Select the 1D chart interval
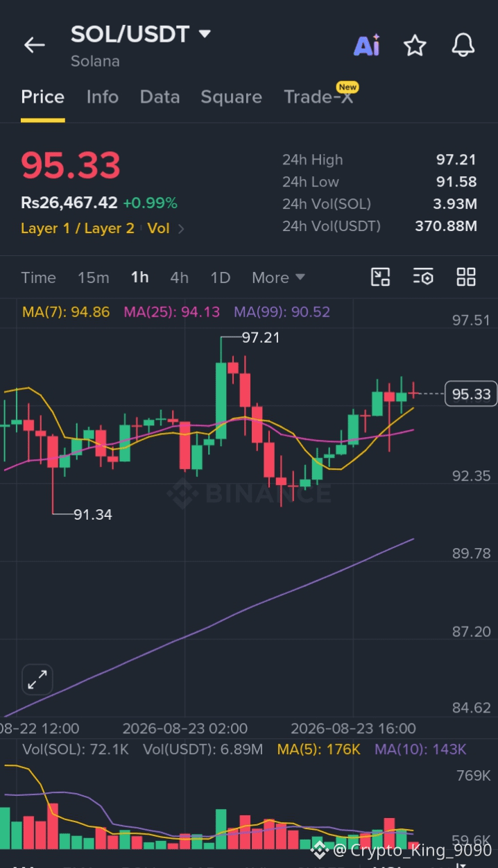Screen dimensions: 498x868 (220, 278)
